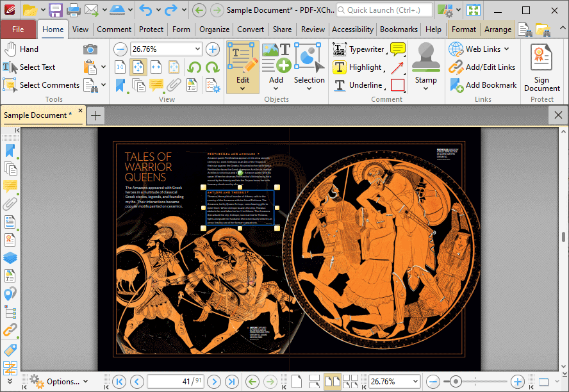Toggle Select Comments tool
This screenshot has width=569, height=392.
click(x=40, y=85)
